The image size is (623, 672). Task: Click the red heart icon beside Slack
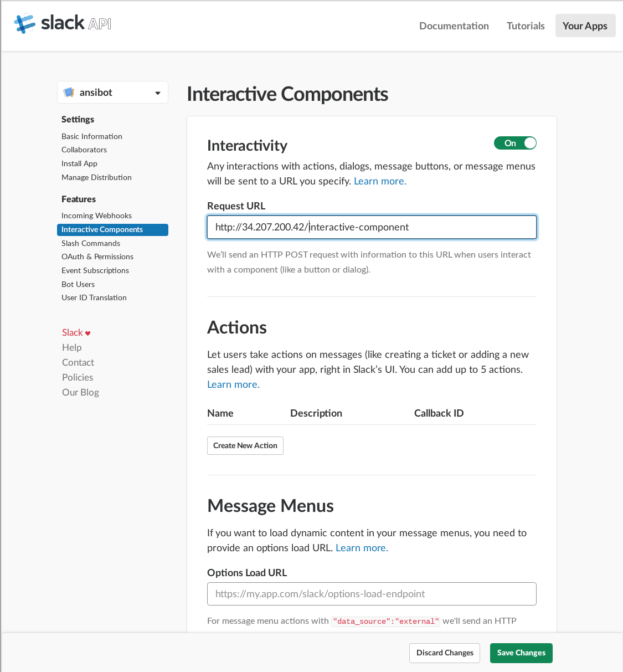(88, 333)
